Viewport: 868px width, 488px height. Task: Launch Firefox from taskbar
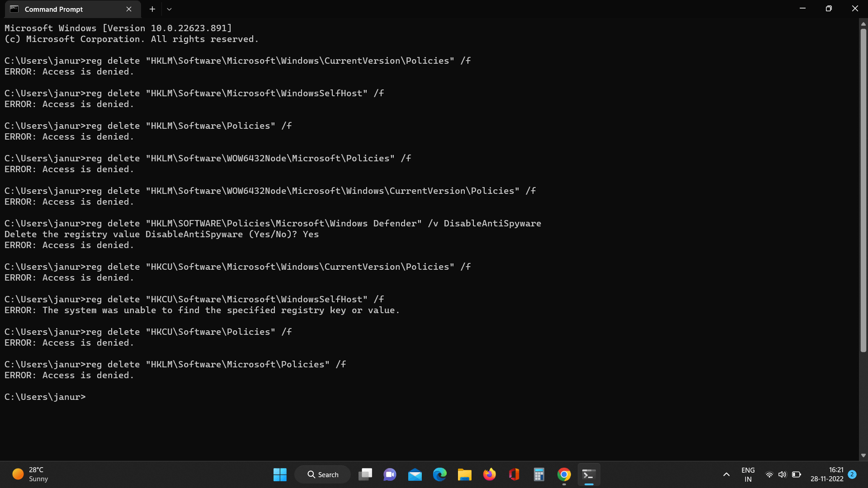[489, 474]
